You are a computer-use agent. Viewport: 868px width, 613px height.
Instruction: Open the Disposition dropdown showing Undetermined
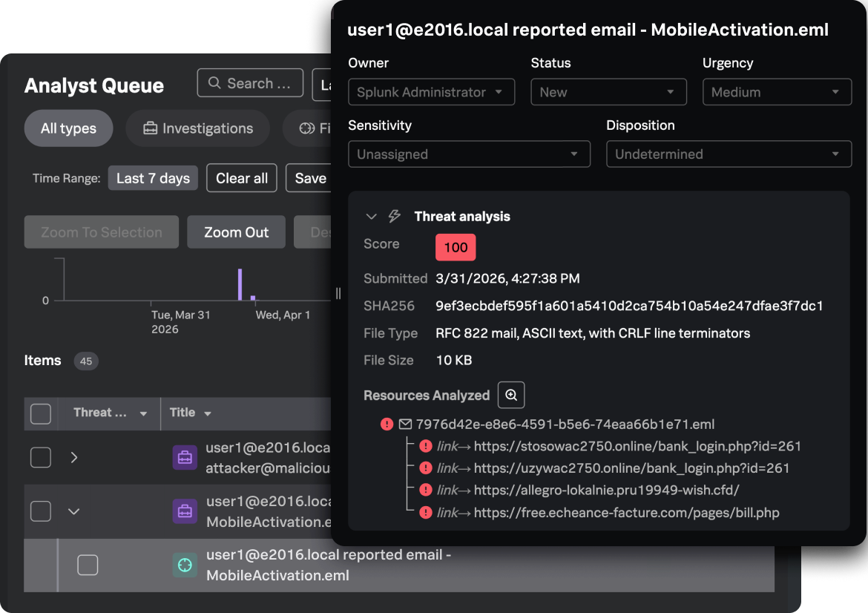(x=729, y=154)
